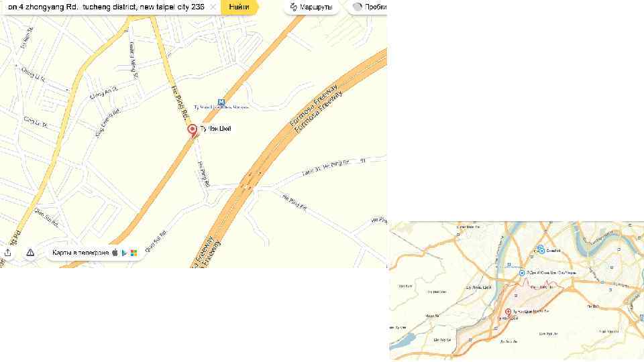Screen dimensions: 644x362
Task: Click the Ту Чэн Шей place label
Action: [215, 129]
